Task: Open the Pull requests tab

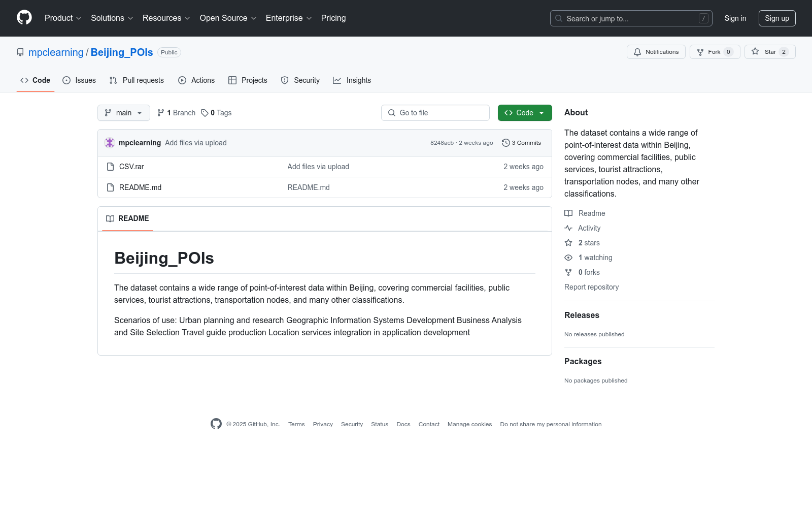Action: point(137,80)
